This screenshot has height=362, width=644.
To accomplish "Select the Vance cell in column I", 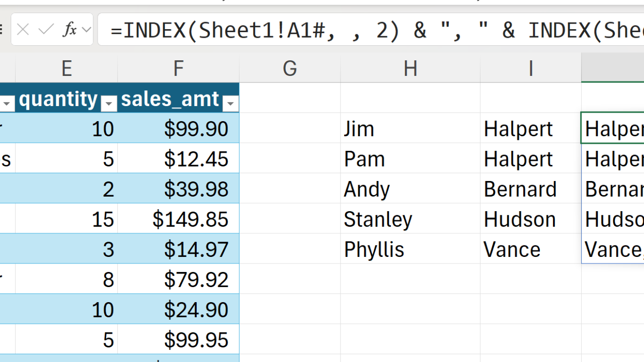I will pos(530,249).
